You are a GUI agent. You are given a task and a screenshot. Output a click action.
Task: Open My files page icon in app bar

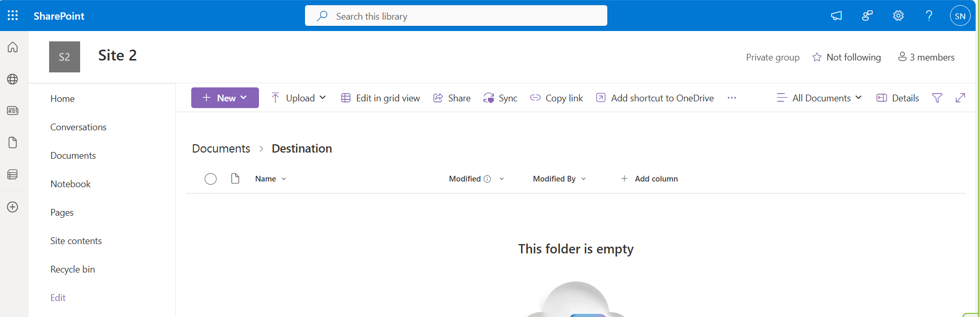[x=13, y=143]
